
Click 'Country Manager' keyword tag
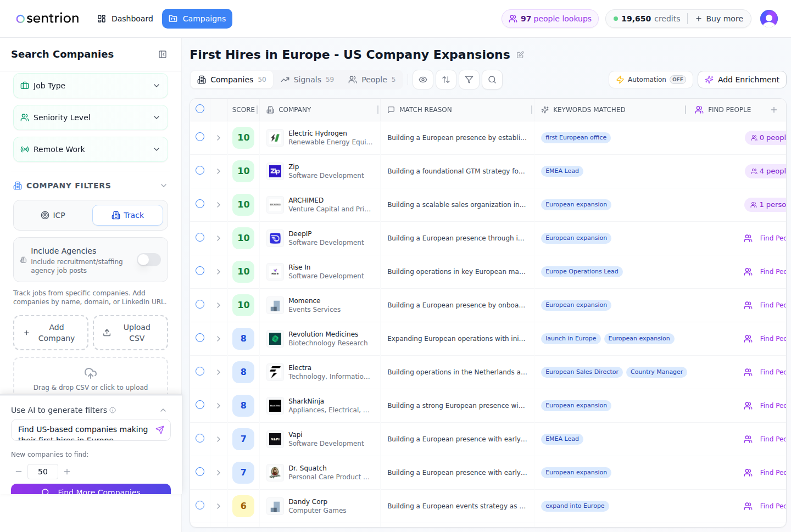[x=657, y=372]
